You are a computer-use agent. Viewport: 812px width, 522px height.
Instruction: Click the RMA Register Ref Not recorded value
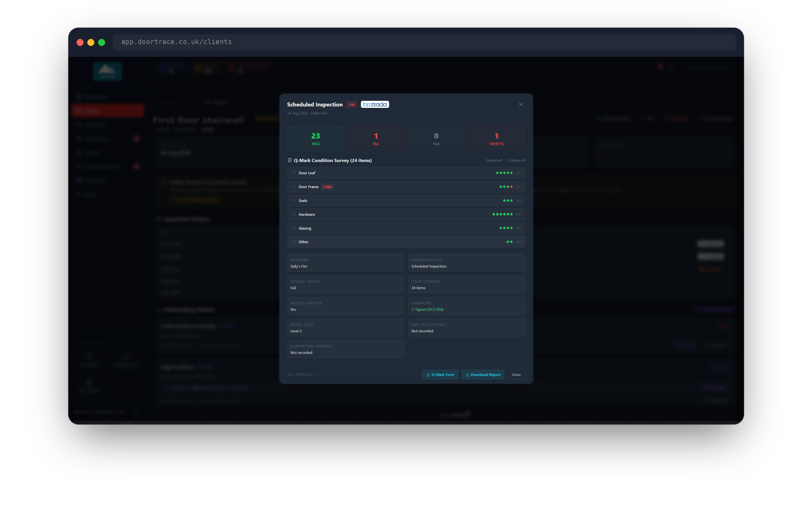coord(422,331)
